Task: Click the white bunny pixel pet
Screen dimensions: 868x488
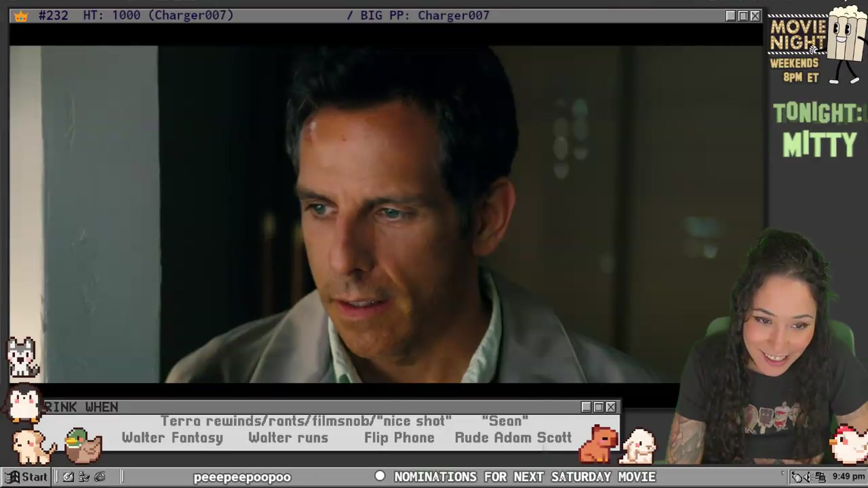Action: click(x=638, y=446)
